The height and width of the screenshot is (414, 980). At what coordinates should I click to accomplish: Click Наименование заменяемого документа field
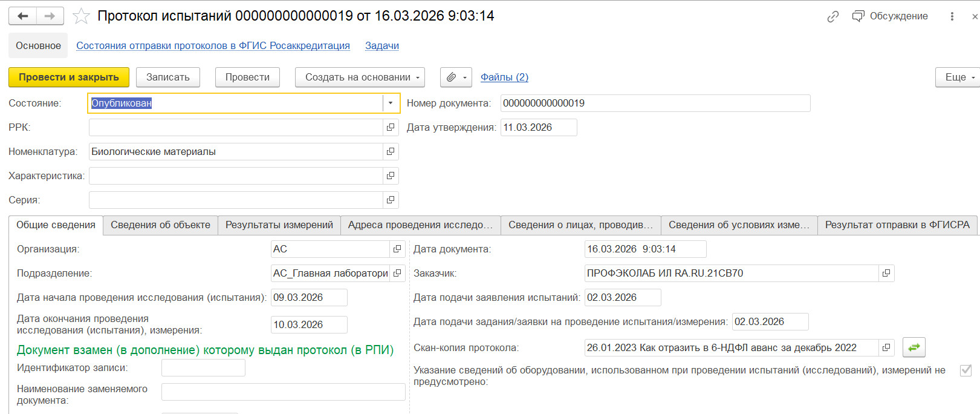[x=283, y=392]
